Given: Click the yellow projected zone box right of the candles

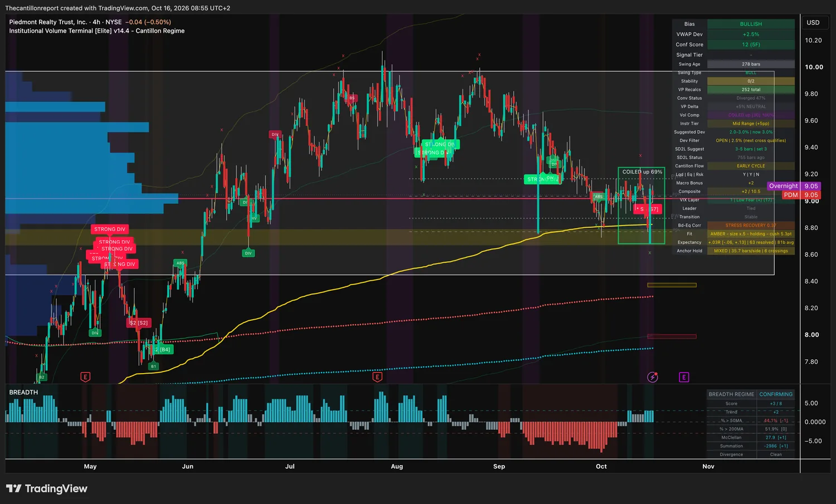Looking at the screenshot, I should tap(672, 285).
